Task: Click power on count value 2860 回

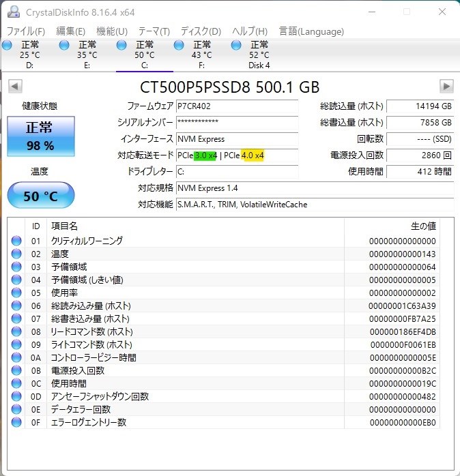Action: tap(420, 155)
